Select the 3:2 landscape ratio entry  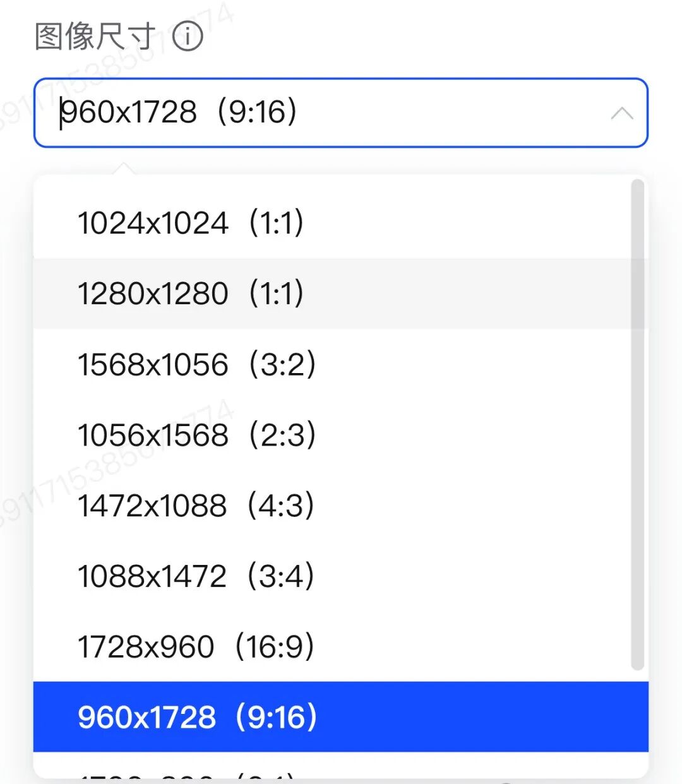click(196, 365)
